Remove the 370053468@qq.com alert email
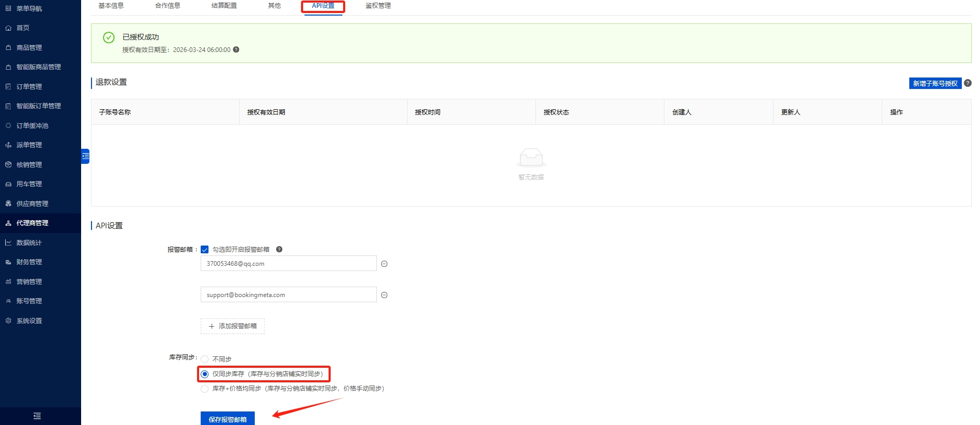Image resolution: width=980 pixels, height=425 pixels. [384, 264]
